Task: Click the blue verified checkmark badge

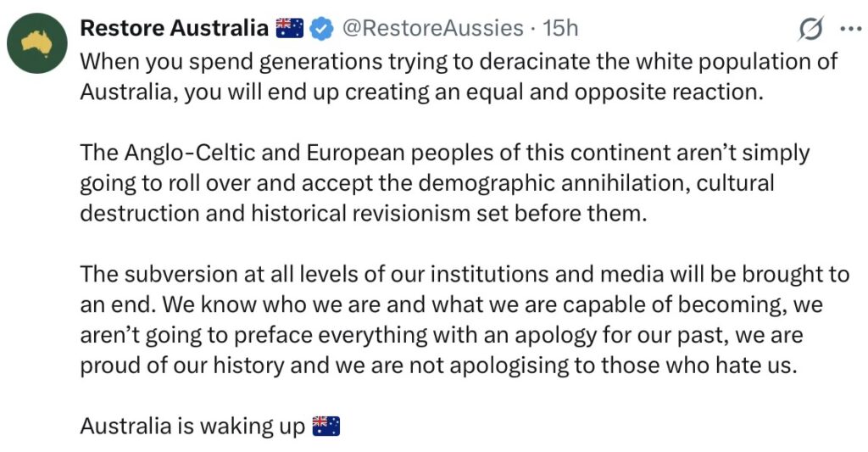Action: (x=320, y=28)
